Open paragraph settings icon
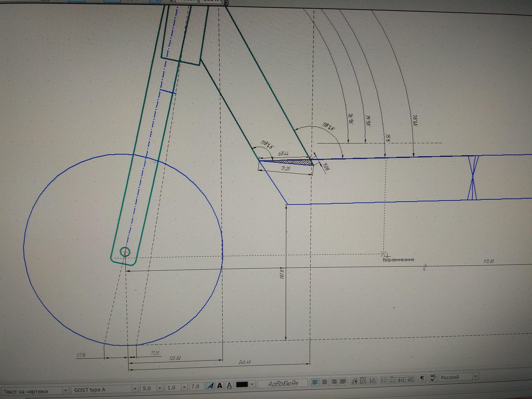This screenshot has height=399, width=532. [x=354, y=381]
